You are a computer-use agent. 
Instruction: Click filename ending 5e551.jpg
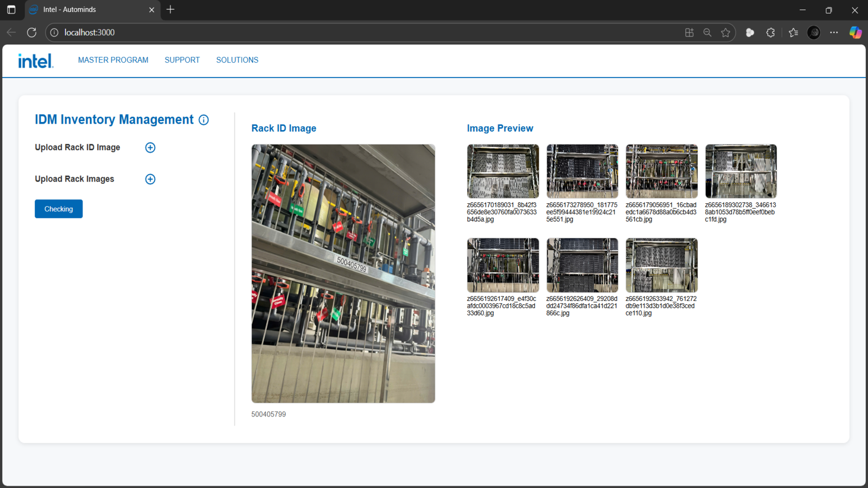click(x=582, y=213)
